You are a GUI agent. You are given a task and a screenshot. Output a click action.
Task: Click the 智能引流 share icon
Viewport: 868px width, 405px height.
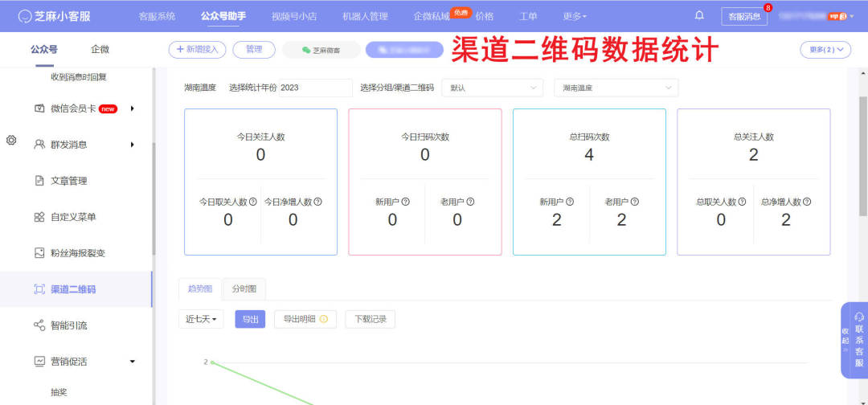coord(39,326)
